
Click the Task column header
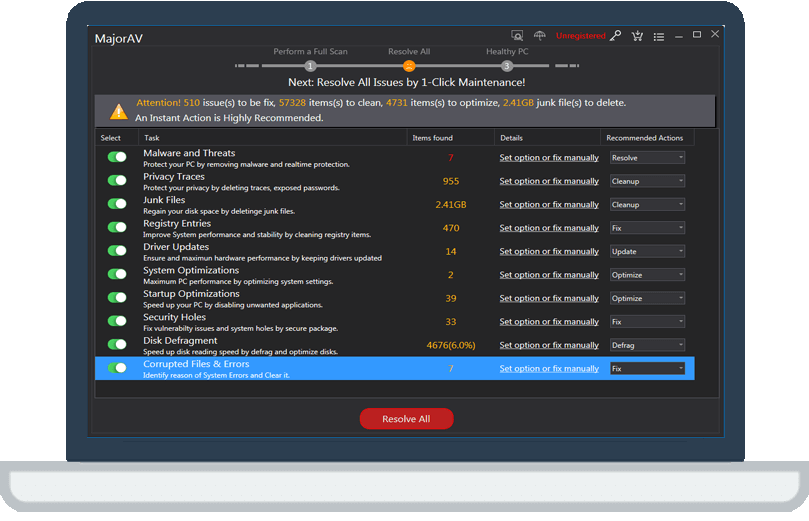tap(152, 138)
